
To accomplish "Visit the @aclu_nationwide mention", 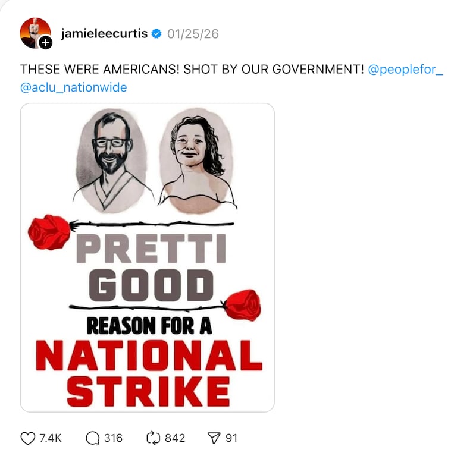I will (x=73, y=87).
